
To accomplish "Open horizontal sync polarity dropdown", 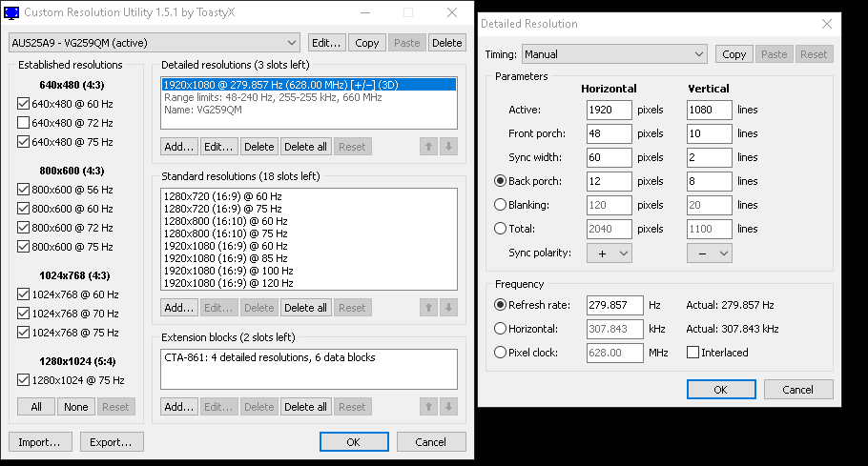I will [610, 253].
